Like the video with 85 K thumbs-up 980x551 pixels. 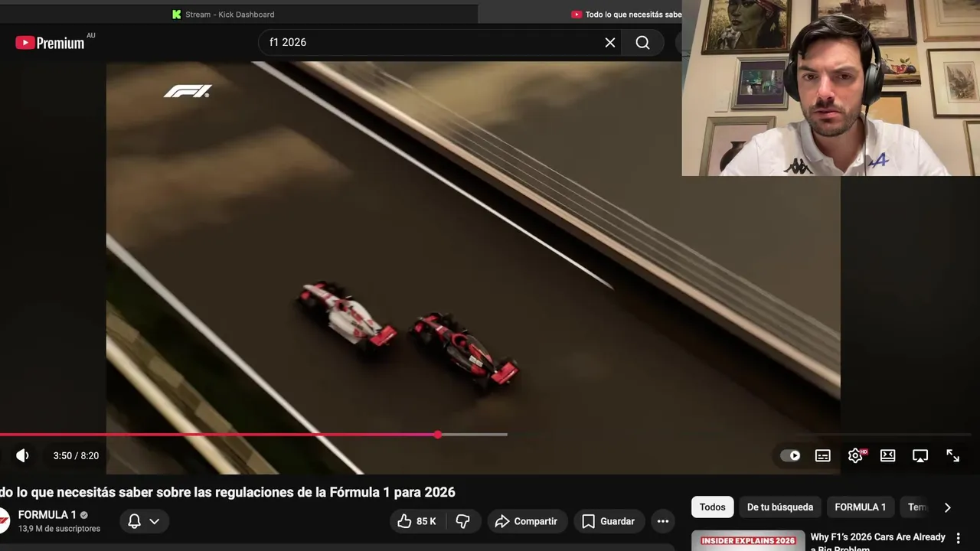pyautogui.click(x=416, y=521)
